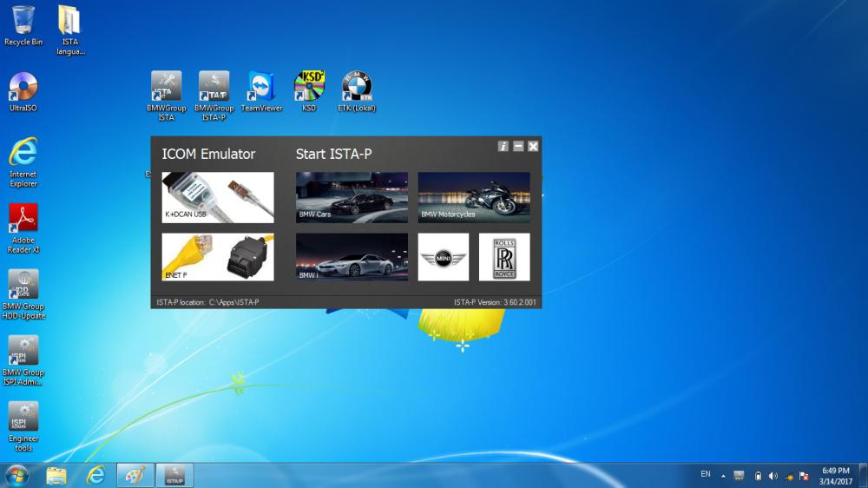Screen dimensions: 868x488
Task: Select the TeamViewer desktop shortcut
Action: click(261, 91)
